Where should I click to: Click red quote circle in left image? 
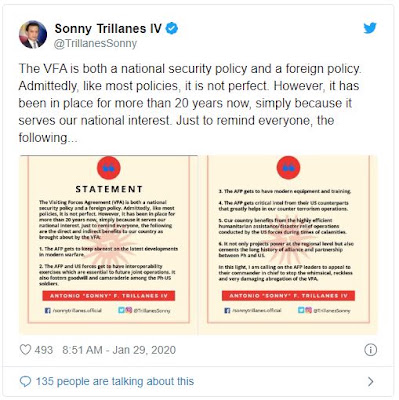coord(108,168)
